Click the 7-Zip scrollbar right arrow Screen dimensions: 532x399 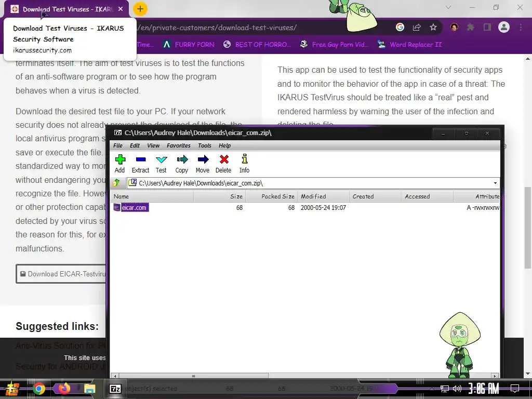[x=495, y=376]
